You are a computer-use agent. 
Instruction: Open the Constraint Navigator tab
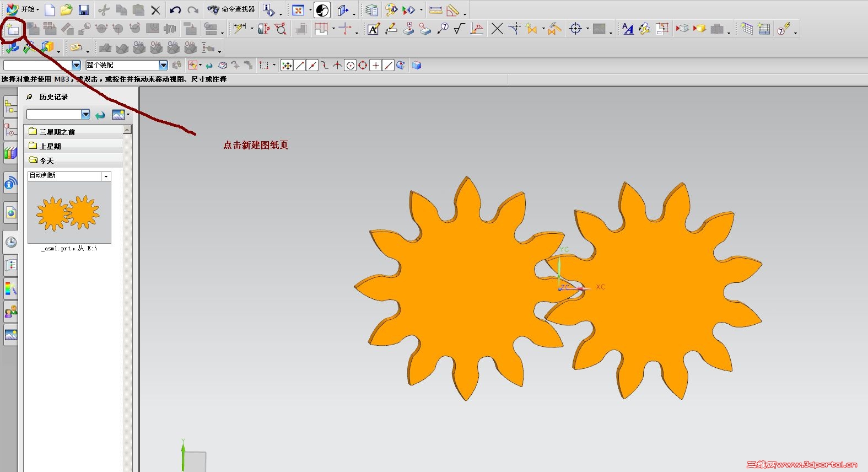(x=10, y=130)
